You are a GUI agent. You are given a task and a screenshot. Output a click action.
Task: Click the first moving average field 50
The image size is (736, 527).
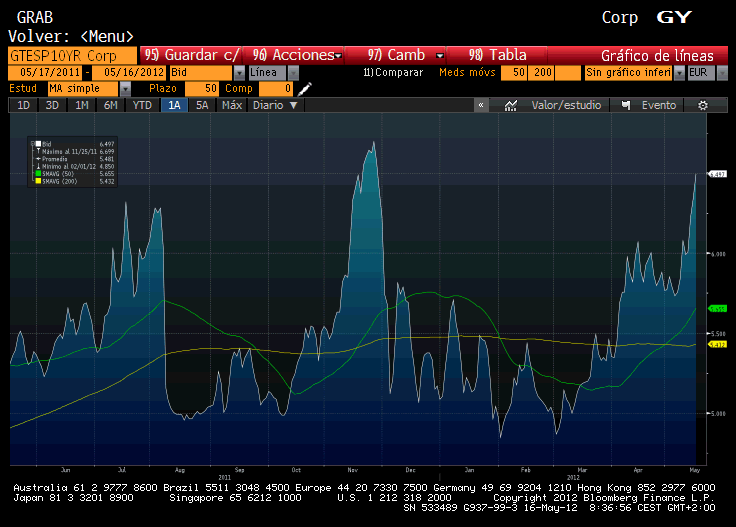coord(514,73)
